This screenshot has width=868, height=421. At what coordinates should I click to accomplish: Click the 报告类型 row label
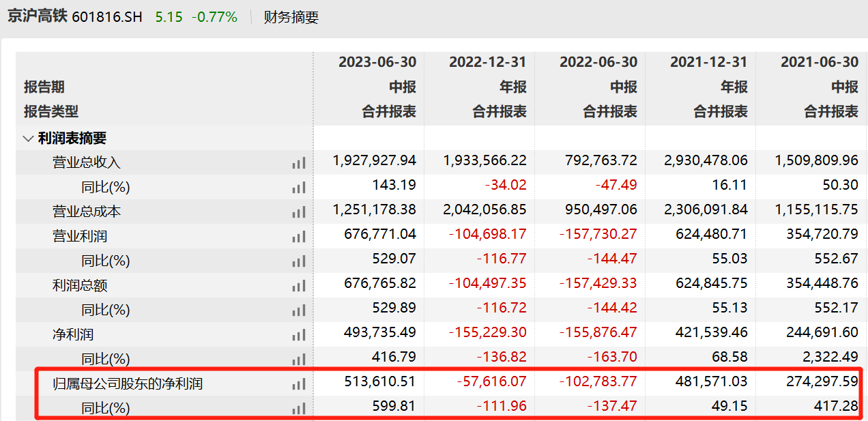(x=51, y=111)
